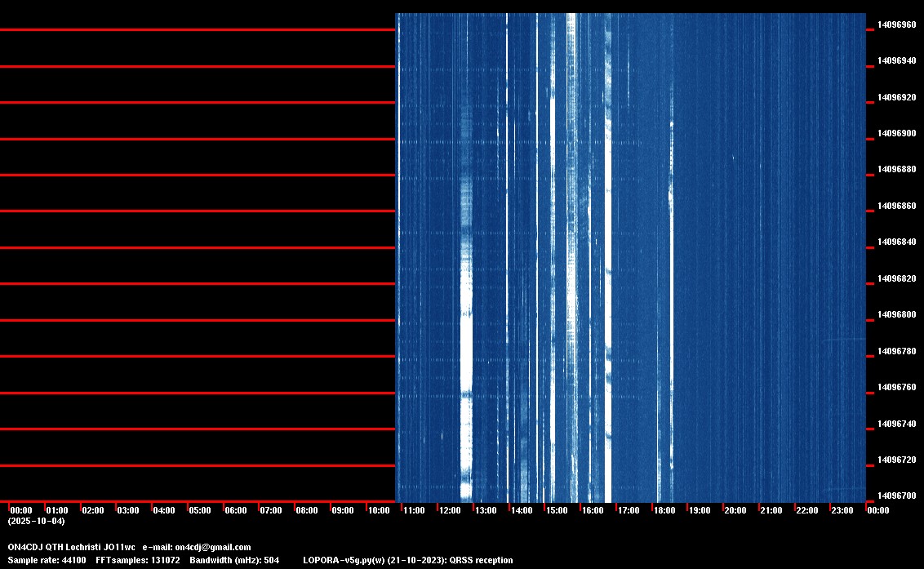
Task: Click the 14096820 frequency label
Action: pyautogui.click(x=896, y=278)
